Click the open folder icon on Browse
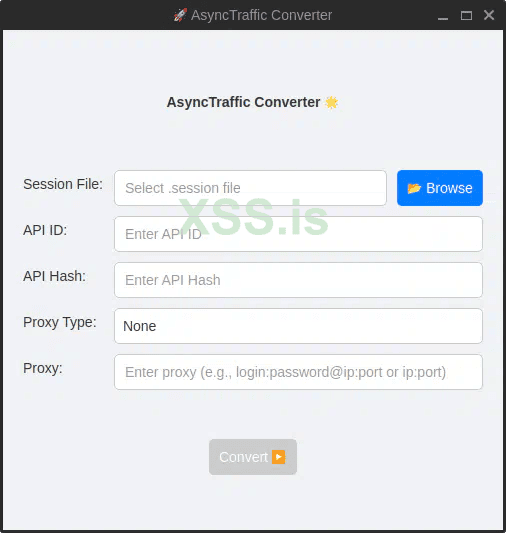Viewport: 506px width, 533px height. pyautogui.click(x=414, y=188)
